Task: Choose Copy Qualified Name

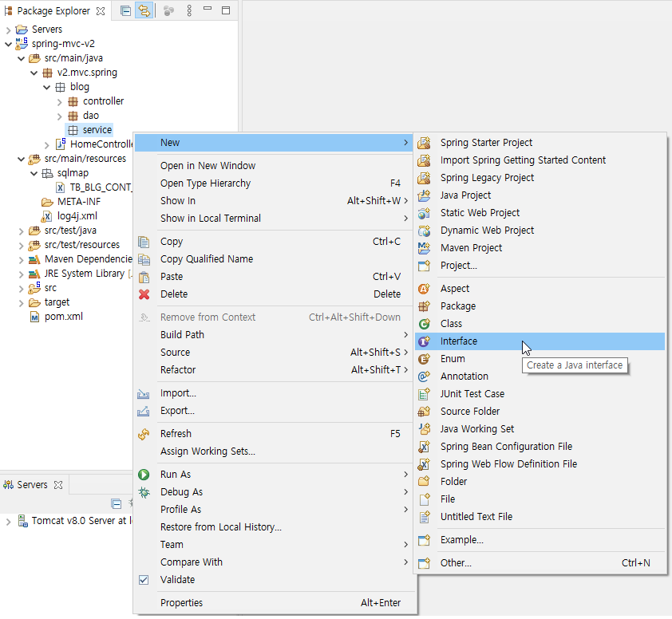Action: click(x=275, y=259)
